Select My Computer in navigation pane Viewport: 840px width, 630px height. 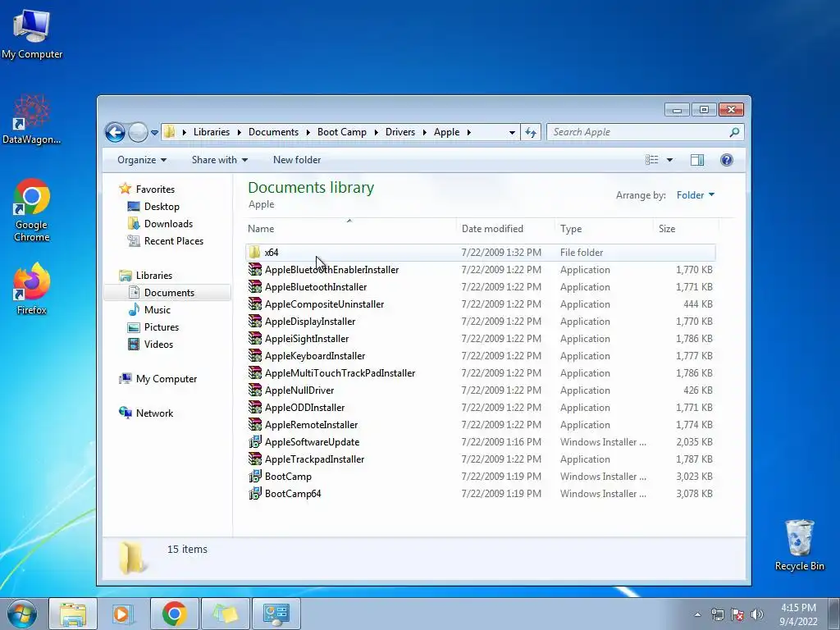(x=166, y=379)
